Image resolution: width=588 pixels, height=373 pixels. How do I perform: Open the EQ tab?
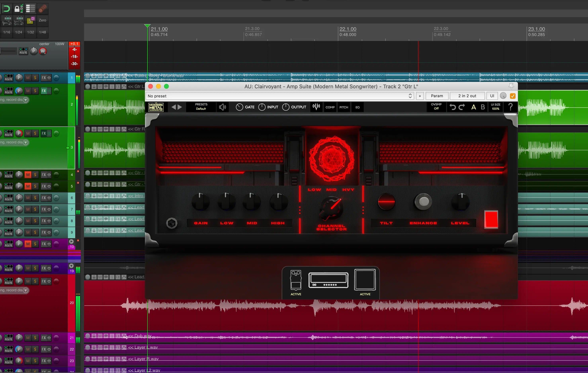357,107
